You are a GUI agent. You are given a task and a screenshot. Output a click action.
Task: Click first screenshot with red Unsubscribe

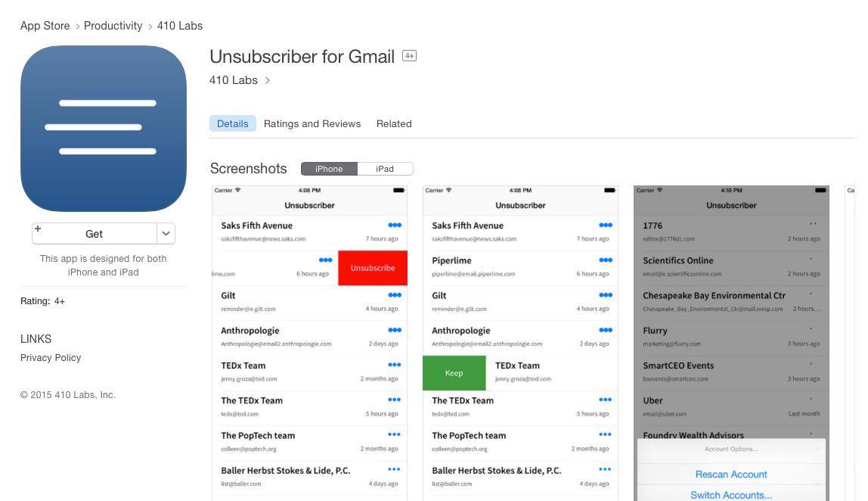(309, 343)
